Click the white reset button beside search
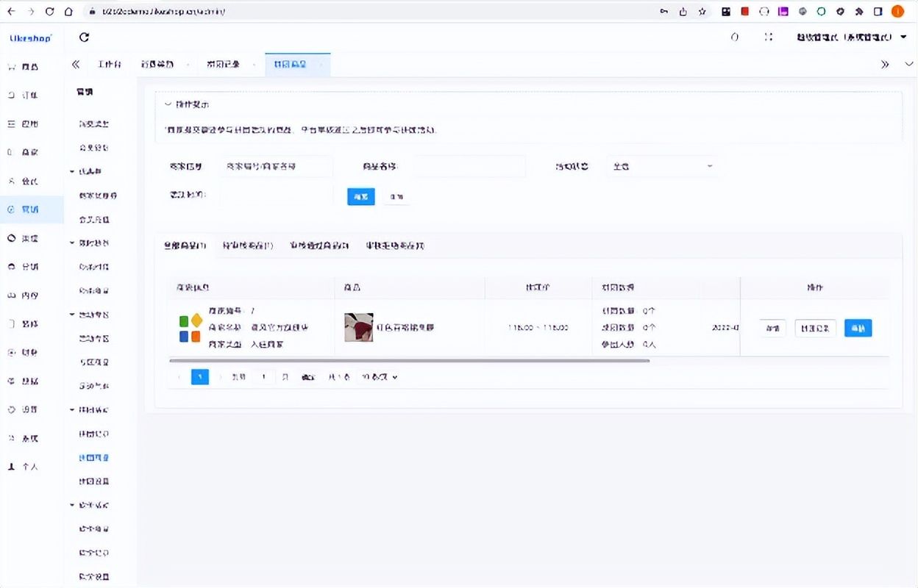918x588 pixels. [x=396, y=196]
